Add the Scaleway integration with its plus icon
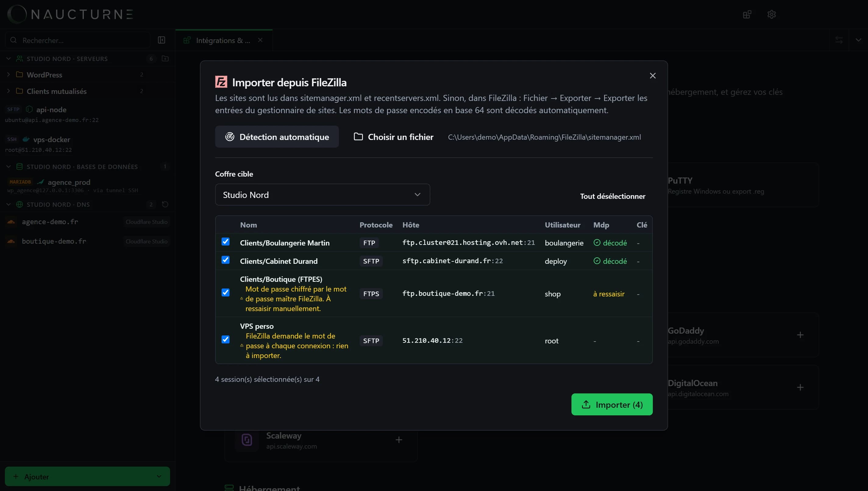Image resolution: width=868 pixels, height=491 pixels. 399,440
